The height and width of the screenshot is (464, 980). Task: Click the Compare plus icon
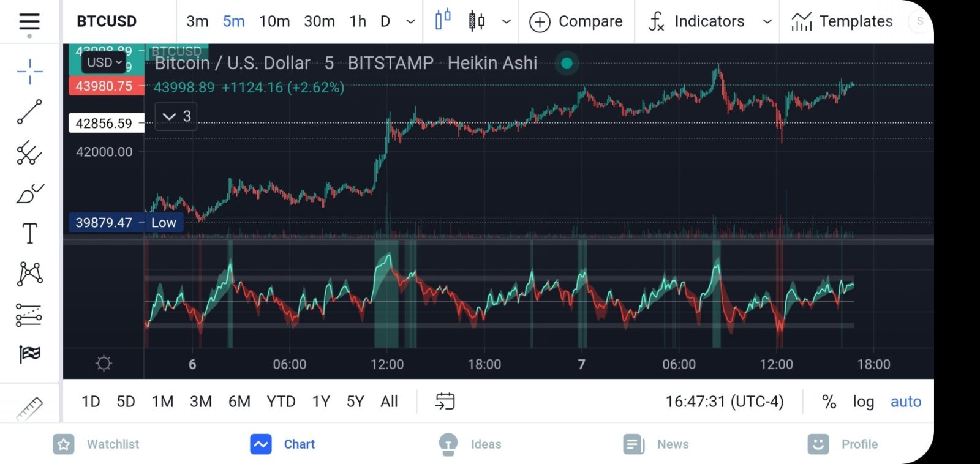(540, 22)
